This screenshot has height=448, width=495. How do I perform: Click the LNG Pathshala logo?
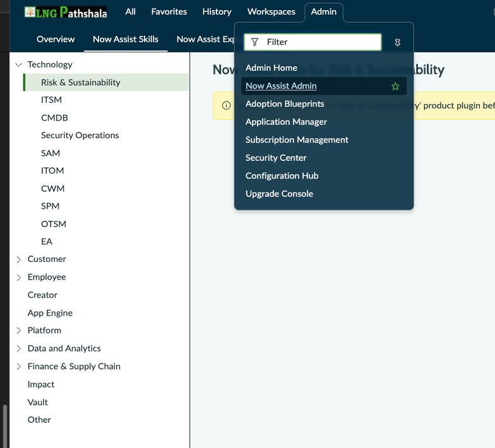coord(66,12)
